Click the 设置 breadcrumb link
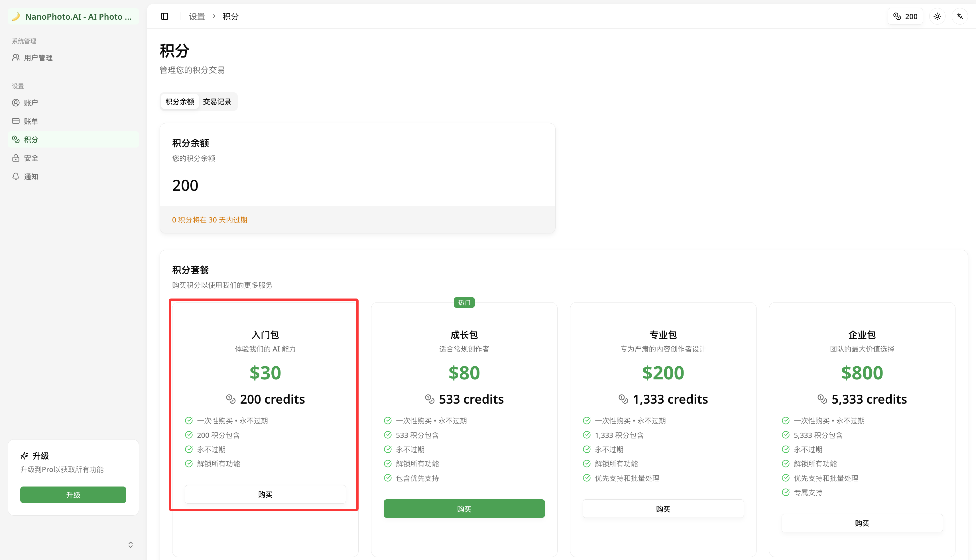The image size is (976, 560). point(197,17)
